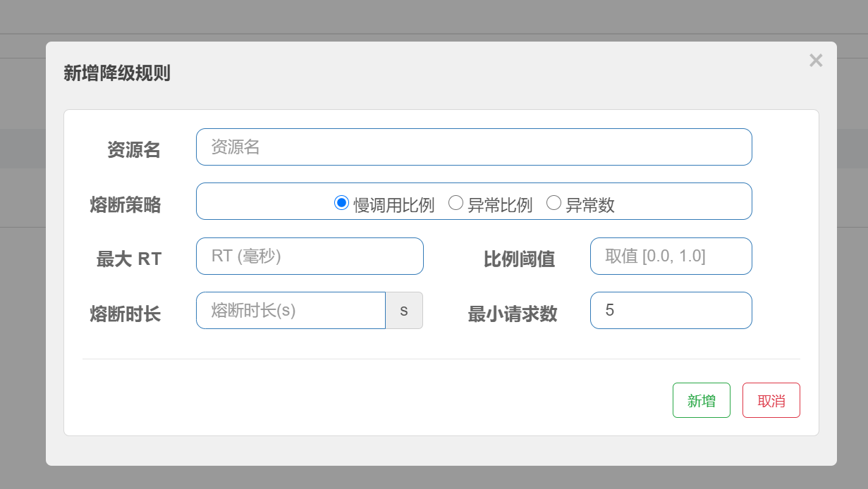This screenshot has width=868, height=489.
Task: Click the 熔断策略 field label
Action: [x=126, y=205]
